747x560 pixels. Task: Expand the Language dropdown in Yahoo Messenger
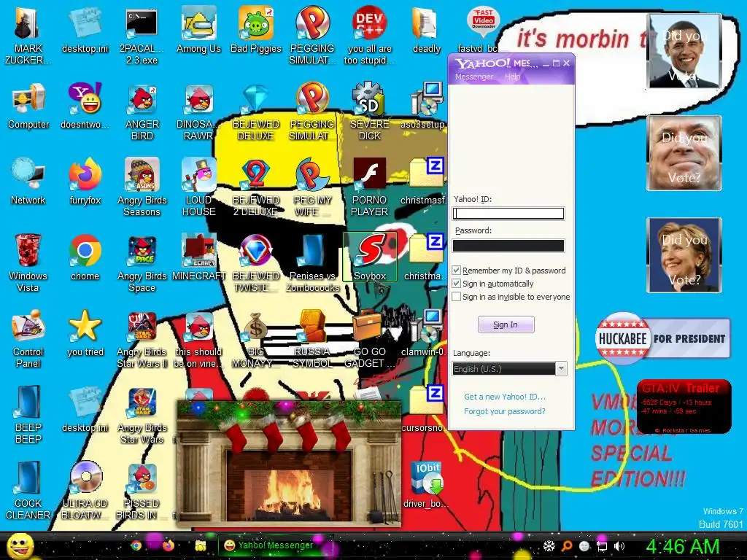(x=561, y=368)
